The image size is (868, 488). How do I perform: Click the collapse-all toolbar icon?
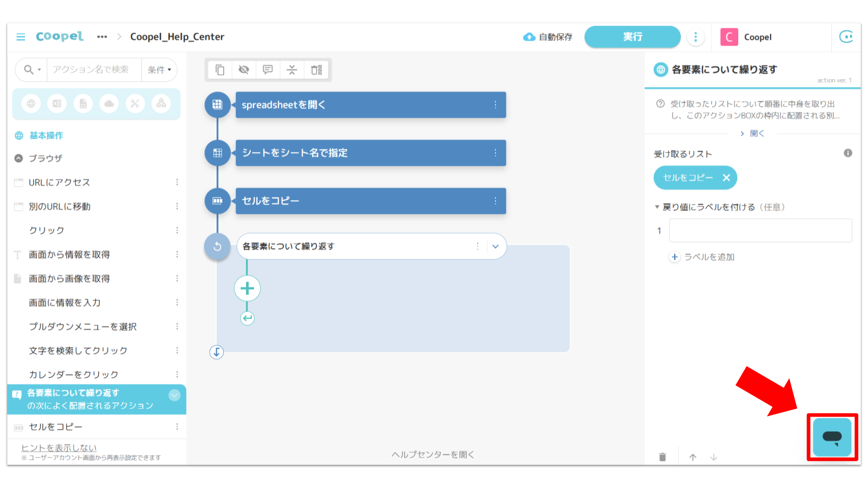292,70
